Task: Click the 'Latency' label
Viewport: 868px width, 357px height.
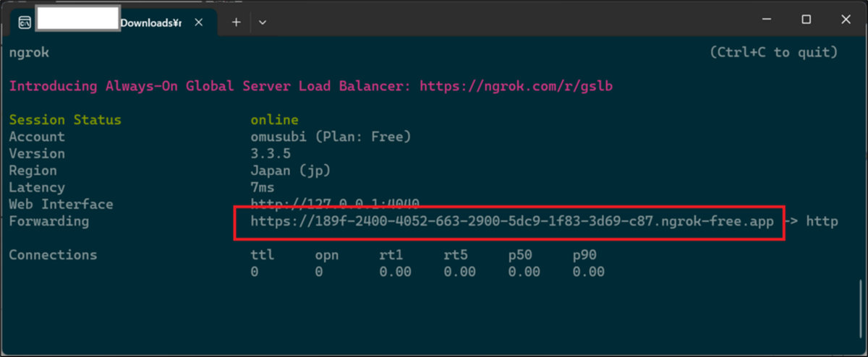Action: [x=37, y=188]
